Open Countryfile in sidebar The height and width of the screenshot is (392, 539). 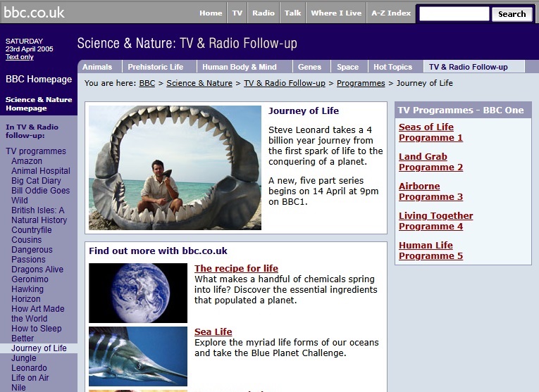coord(31,230)
